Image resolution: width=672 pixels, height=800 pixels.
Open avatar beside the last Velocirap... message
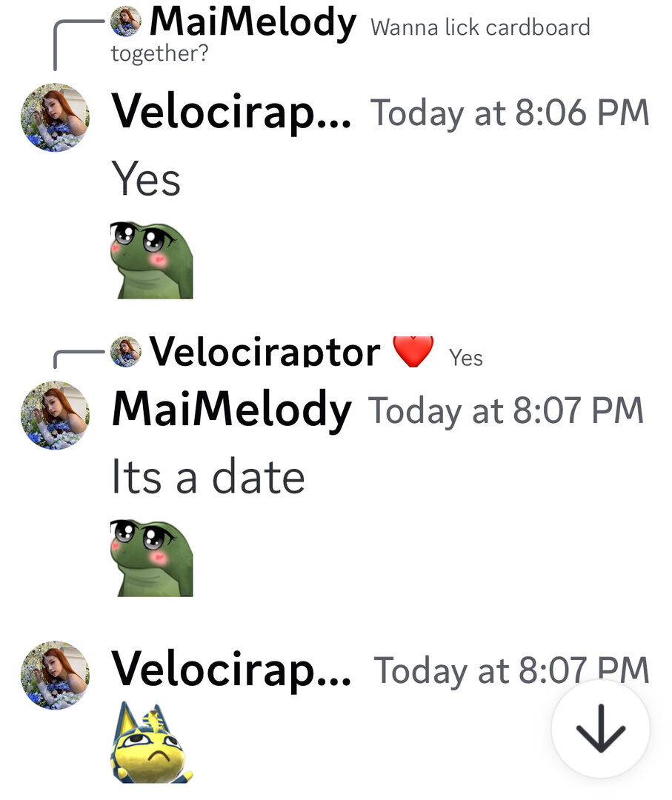(x=55, y=675)
